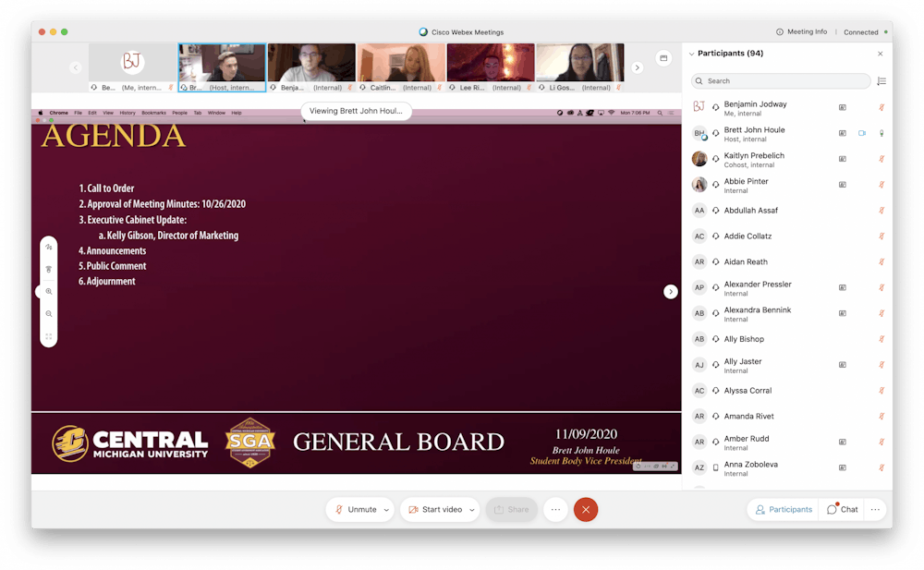Screen dimensions: 924x570
Task: Open the Bookmarks menu in shared Chrome
Action: (x=153, y=113)
